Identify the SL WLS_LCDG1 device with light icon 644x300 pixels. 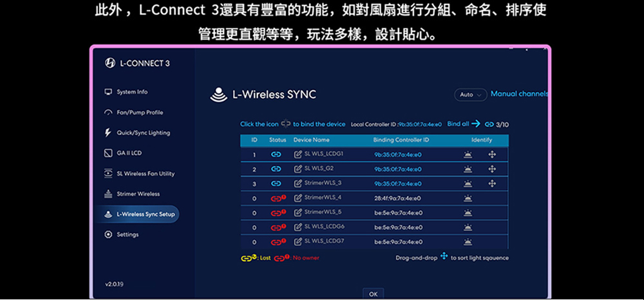coord(468,155)
